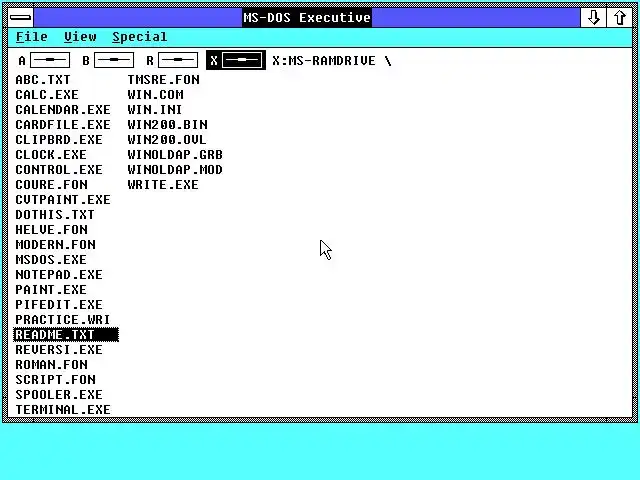
Task: Open the File menu
Action: 31,37
